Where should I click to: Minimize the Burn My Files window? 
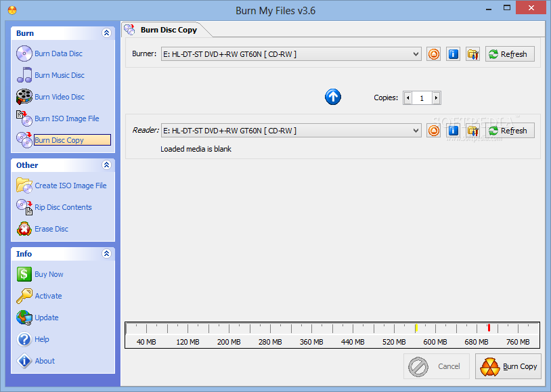pos(489,8)
